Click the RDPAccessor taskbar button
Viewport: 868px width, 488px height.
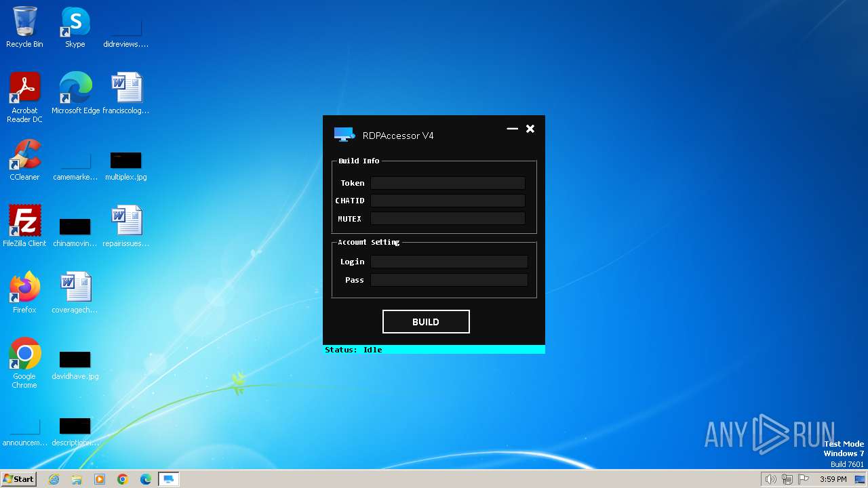point(168,479)
